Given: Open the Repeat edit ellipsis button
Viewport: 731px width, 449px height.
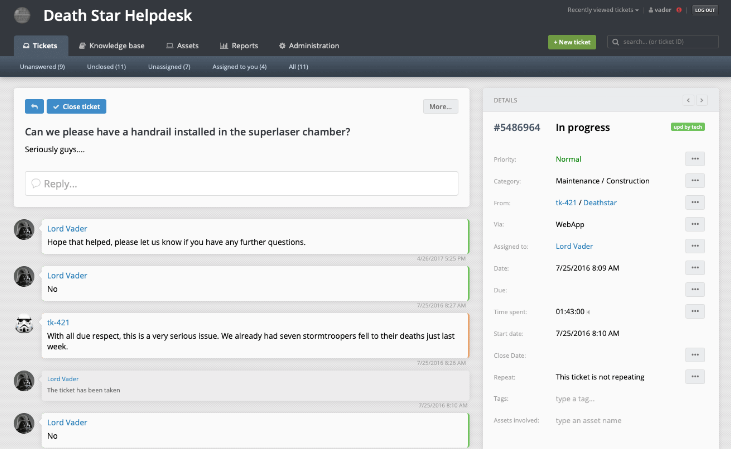Looking at the screenshot, I should 695,376.
